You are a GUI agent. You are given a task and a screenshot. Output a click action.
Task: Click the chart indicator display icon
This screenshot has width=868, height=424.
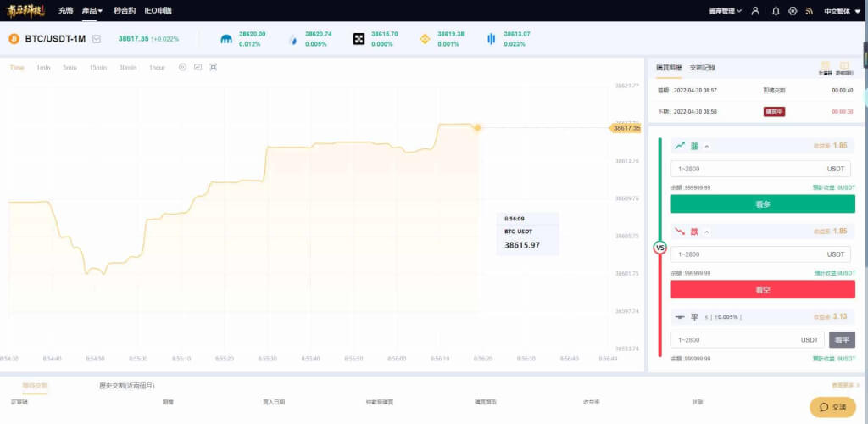point(198,67)
